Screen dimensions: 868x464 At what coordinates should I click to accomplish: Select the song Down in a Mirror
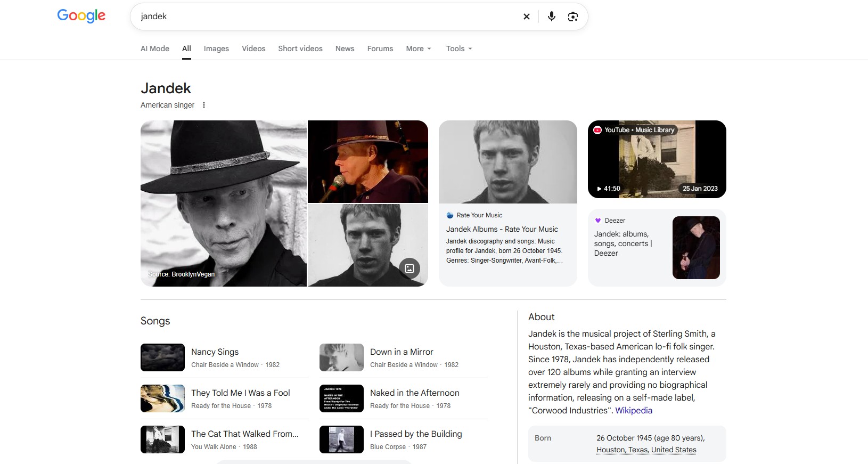pos(402,352)
